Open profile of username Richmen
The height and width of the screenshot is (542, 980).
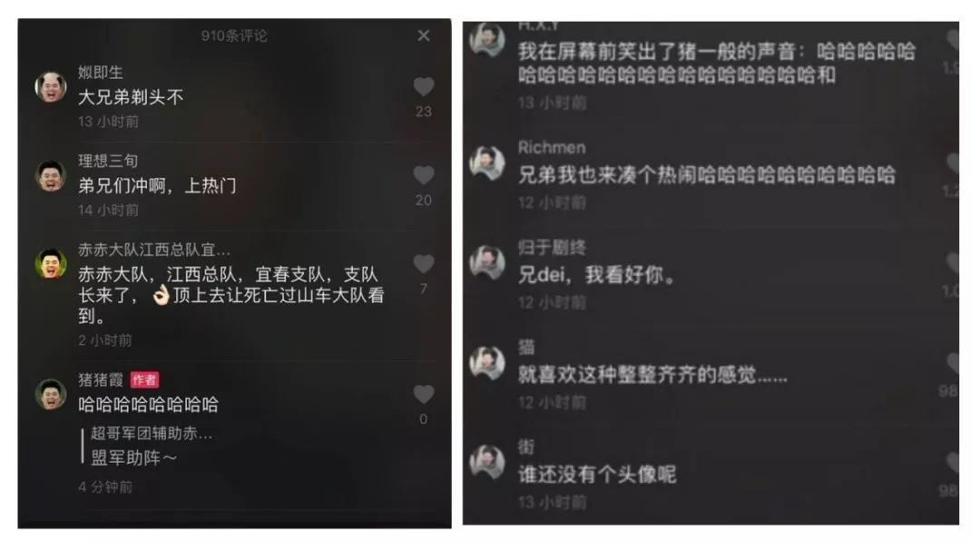click(x=552, y=148)
